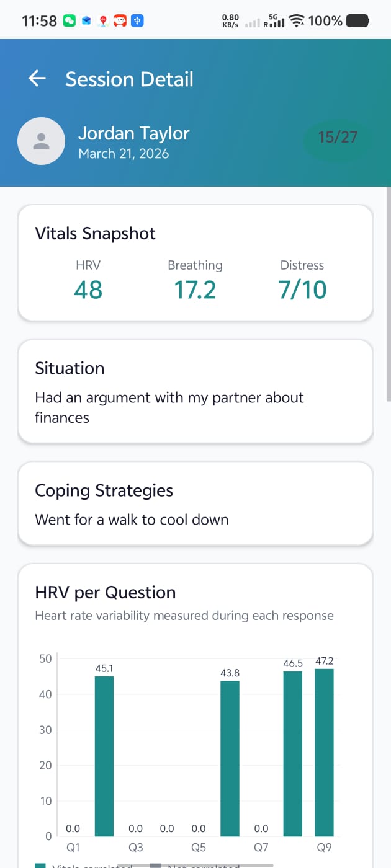
Task: Select the Distress value 7/10
Action: coord(302,290)
